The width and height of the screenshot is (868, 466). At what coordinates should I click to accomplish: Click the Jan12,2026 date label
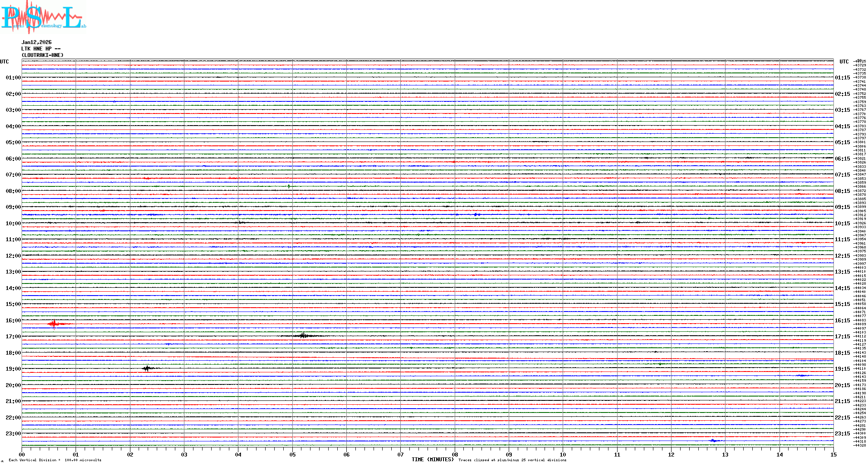(x=36, y=42)
